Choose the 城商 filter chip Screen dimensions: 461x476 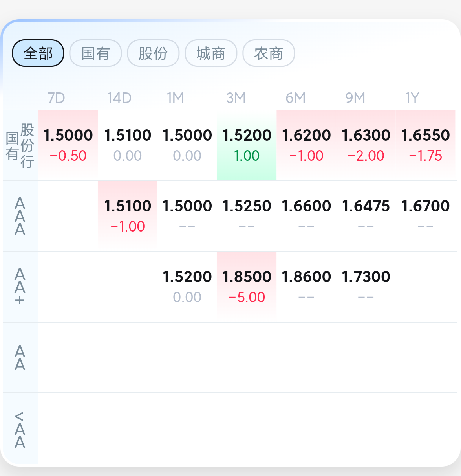pos(211,53)
